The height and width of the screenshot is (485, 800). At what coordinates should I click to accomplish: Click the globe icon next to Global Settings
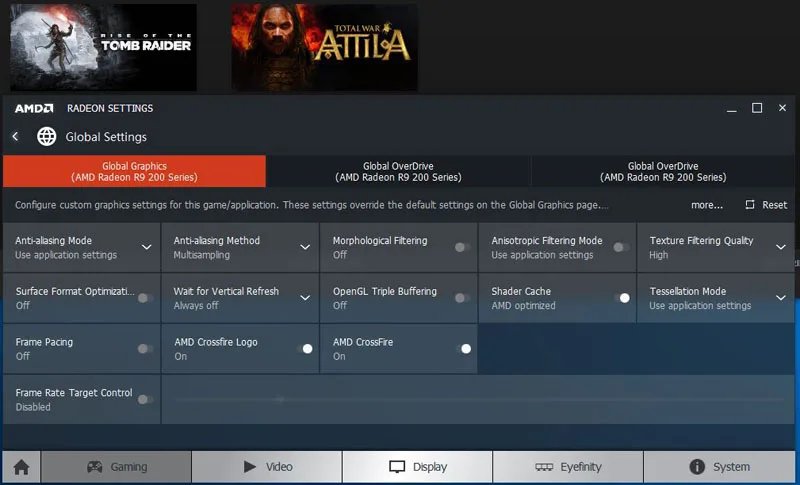pos(47,137)
